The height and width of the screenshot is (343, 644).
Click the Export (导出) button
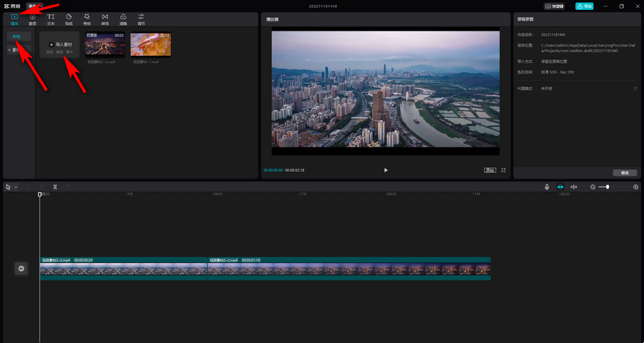pos(585,6)
